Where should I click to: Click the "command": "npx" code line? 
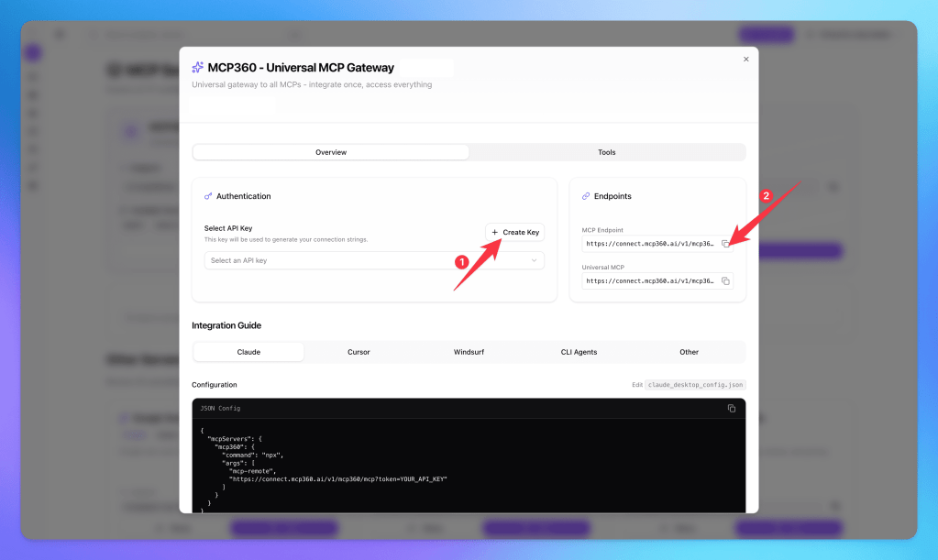point(252,455)
